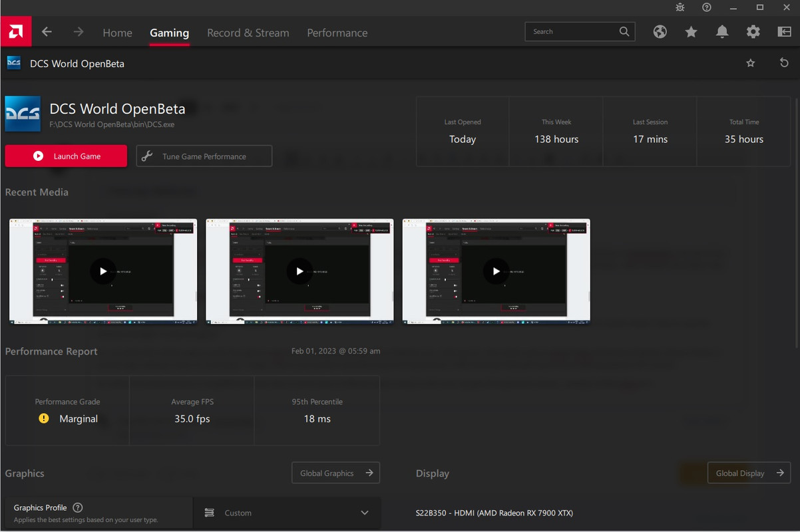Open the settings gear
Image resolution: width=800 pixels, height=532 pixels.
(x=753, y=31)
